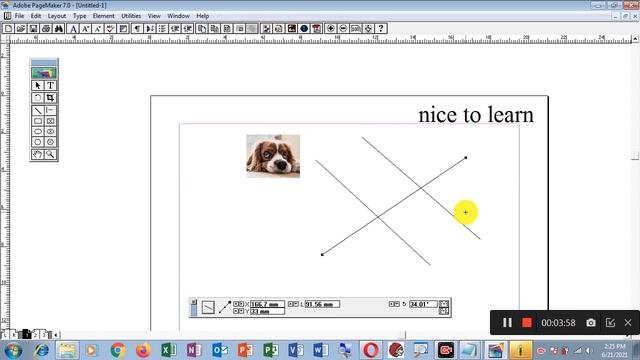Viewport: 640px width, 360px height.
Task: Open Firefox from the taskbar
Action: (143, 350)
